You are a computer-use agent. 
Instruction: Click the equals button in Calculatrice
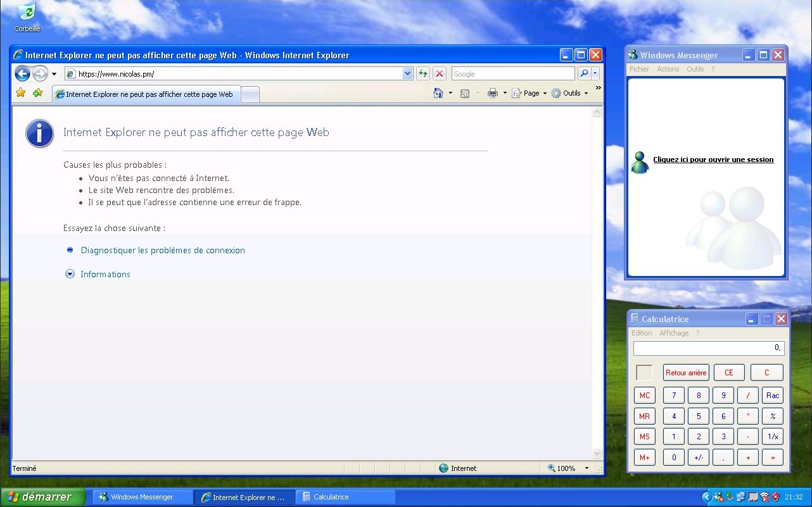(773, 457)
